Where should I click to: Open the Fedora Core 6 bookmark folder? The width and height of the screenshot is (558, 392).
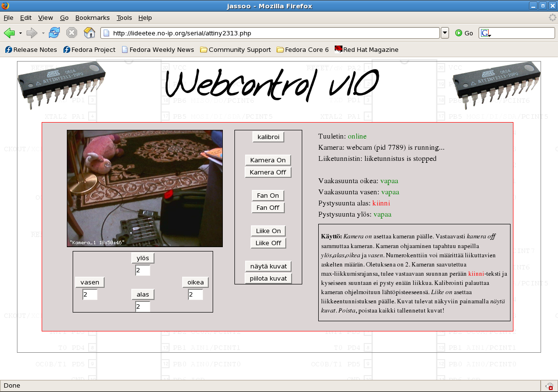(x=303, y=49)
